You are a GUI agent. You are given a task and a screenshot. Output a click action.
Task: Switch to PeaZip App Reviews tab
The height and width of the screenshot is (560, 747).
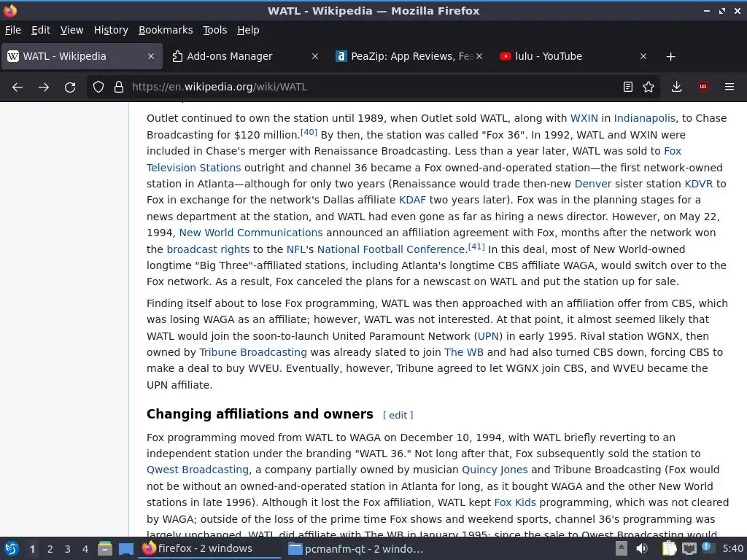click(x=410, y=56)
